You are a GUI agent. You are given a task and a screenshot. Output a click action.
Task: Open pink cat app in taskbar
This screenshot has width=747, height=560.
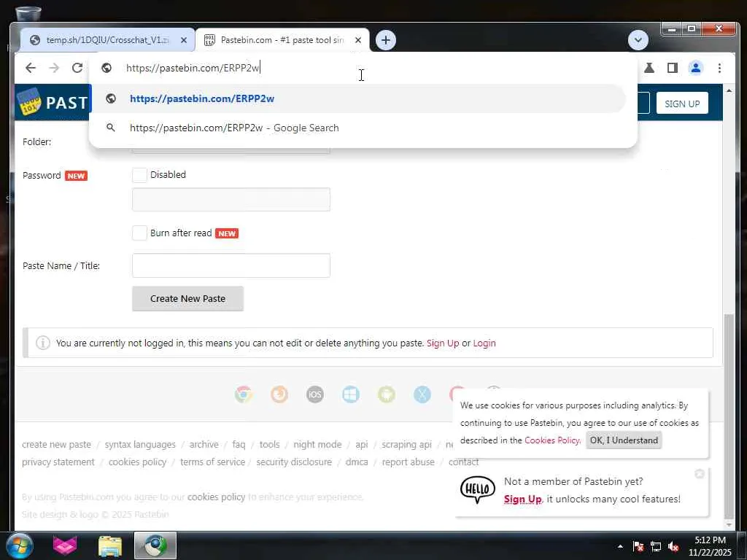(x=65, y=545)
